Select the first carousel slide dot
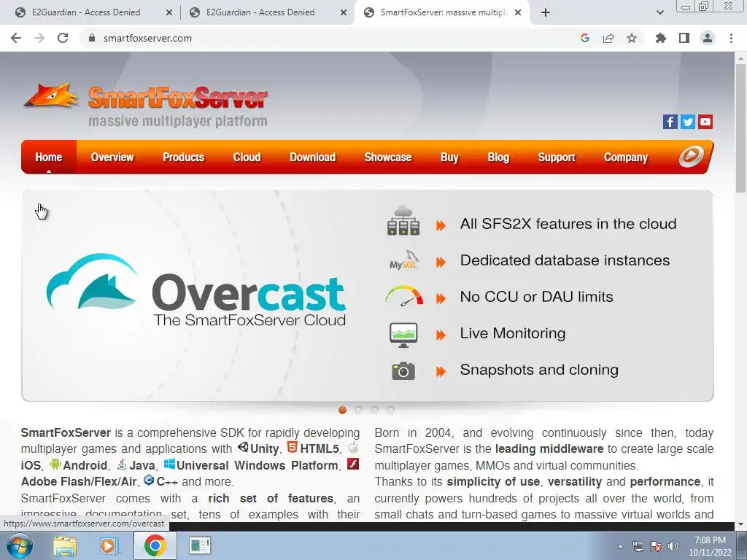The height and width of the screenshot is (560, 747). (342, 410)
